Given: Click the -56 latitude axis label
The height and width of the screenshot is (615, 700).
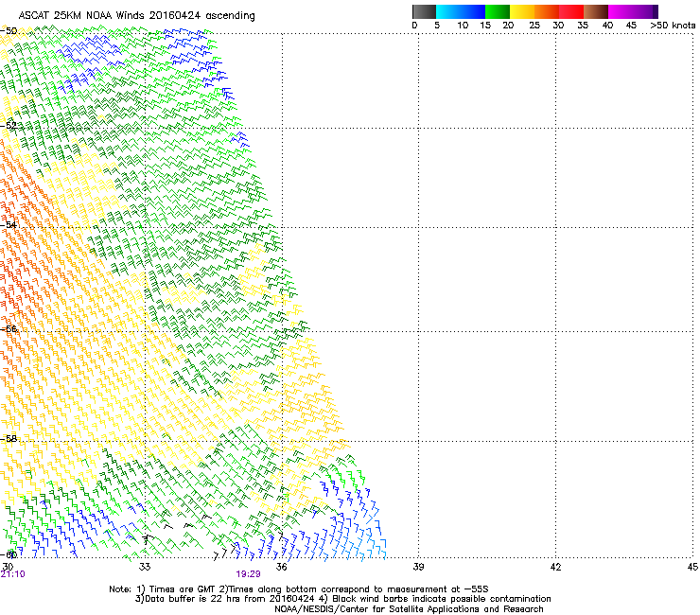Looking at the screenshot, I should tap(9, 328).
